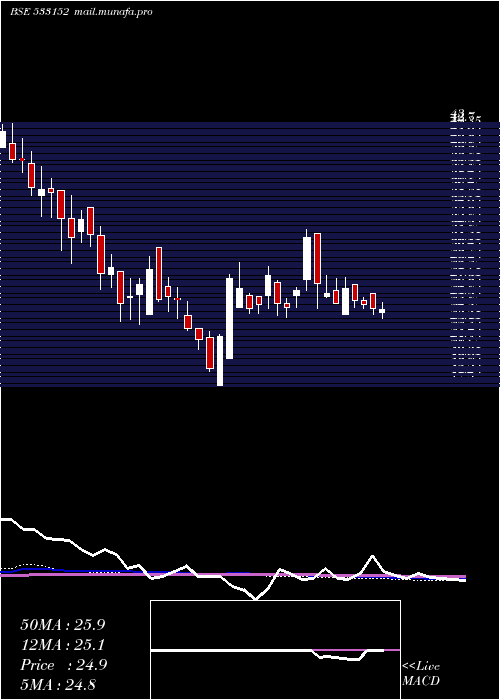
Task: Click the Price : 24.9 value
Action: 64,665
